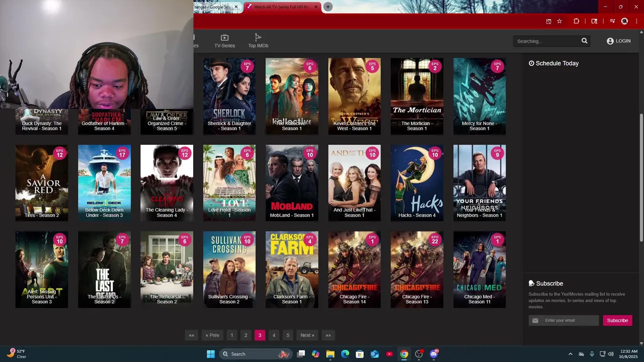Screen dimensions: 644x362
Task: Open Love Hotel Season 1 poster
Action: (229, 183)
